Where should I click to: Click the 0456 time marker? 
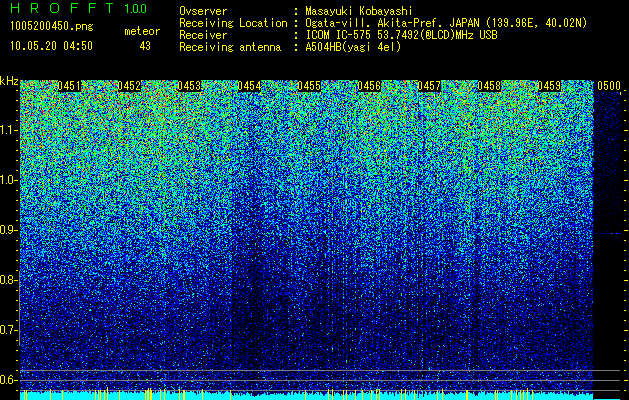pyautogui.click(x=369, y=86)
